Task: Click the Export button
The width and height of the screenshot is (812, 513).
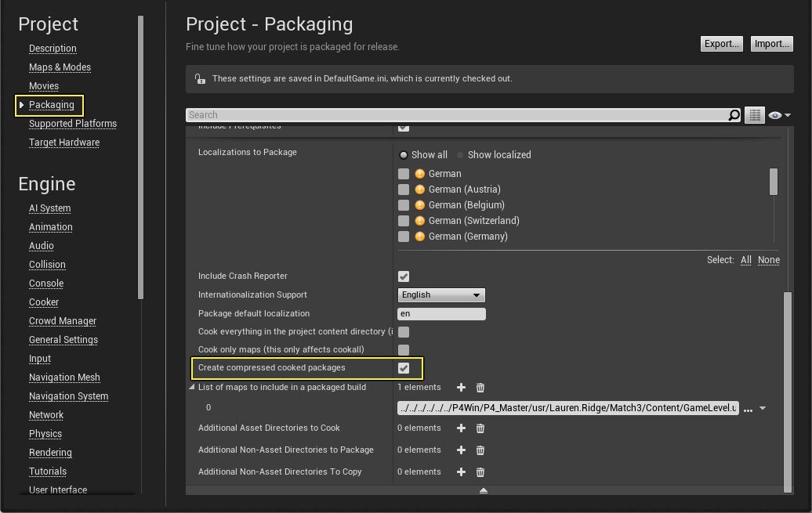Action: pos(720,44)
